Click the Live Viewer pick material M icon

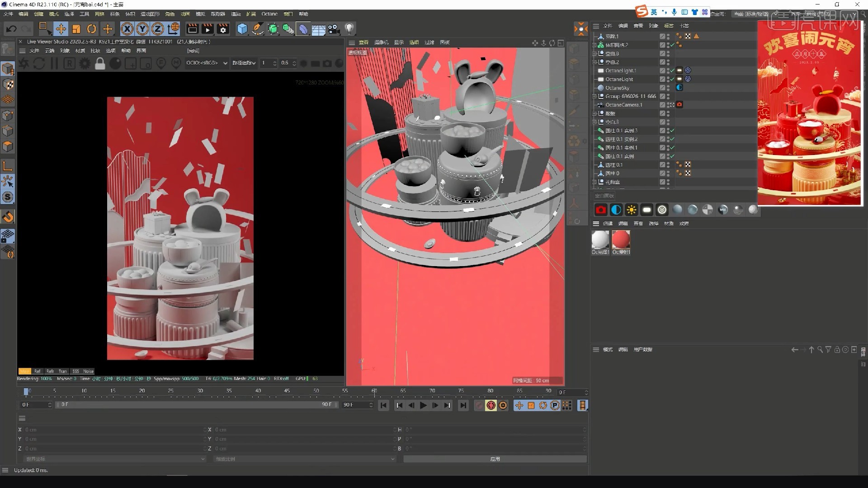tap(176, 63)
